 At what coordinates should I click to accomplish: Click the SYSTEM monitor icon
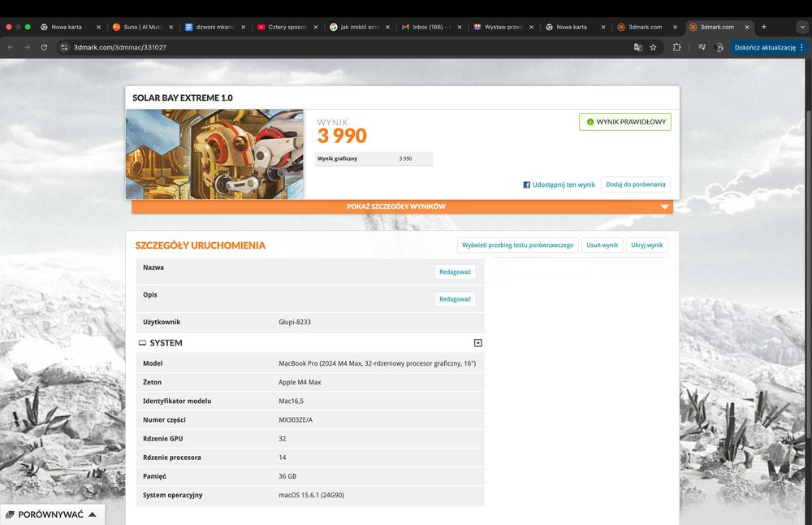pos(142,343)
